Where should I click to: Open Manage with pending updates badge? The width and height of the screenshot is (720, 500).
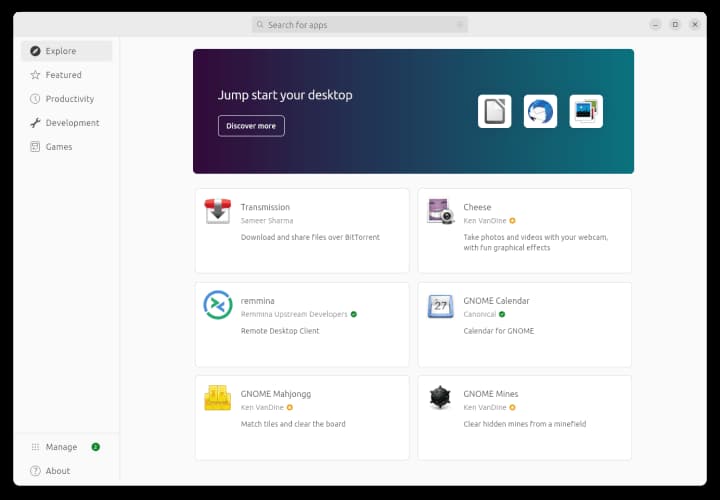(x=61, y=447)
